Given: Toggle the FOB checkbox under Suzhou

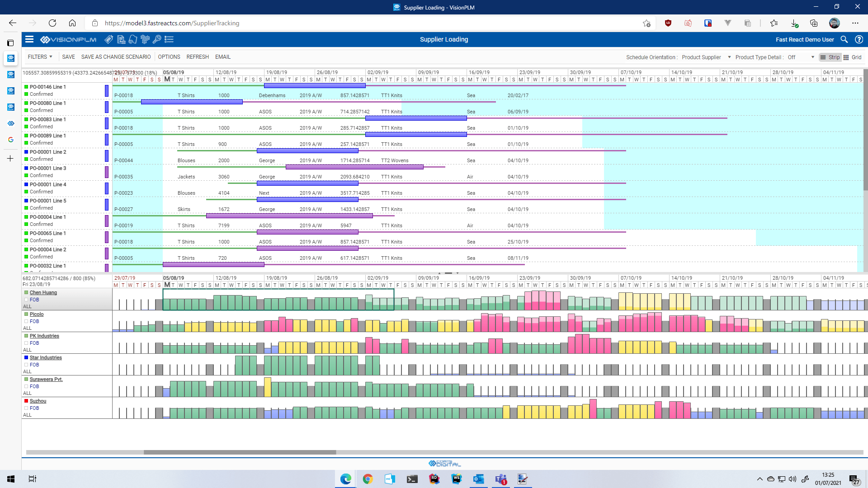Looking at the screenshot, I should click(26, 408).
